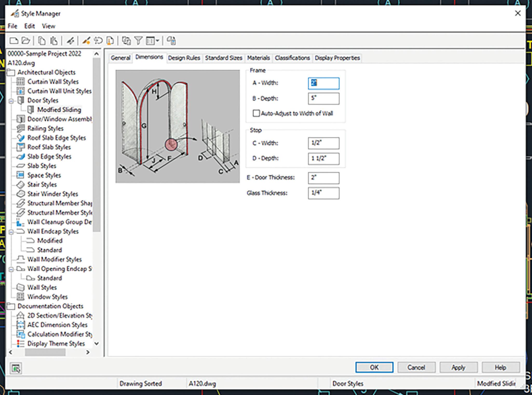The height and width of the screenshot is (395, 532).
Task: Click the horizontal scroll left arrow under the tree
Action: [11, 352]
